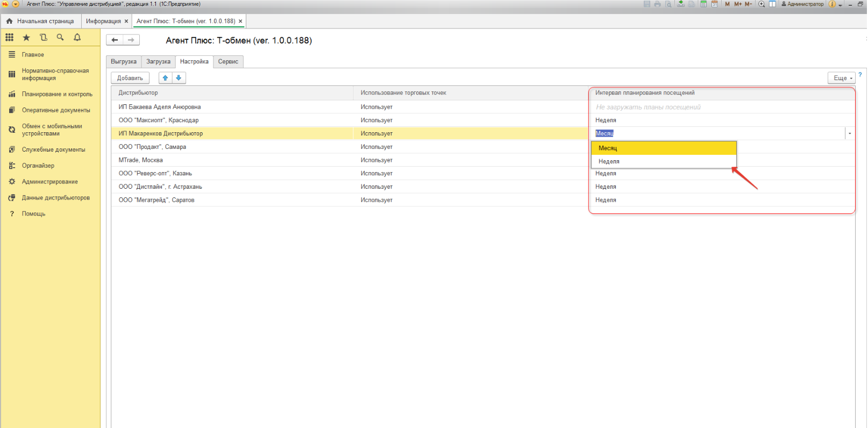The width and height of the screenshot is (868, 428).
Task: Close the 'Информация' tab
Action: tap(126, 22)
